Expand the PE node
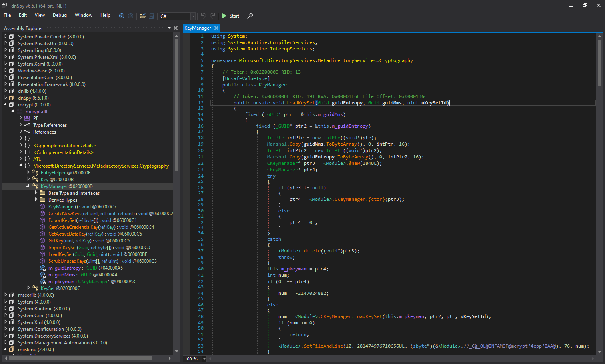The height and width of the screenshot is (364, 605). 21,118
